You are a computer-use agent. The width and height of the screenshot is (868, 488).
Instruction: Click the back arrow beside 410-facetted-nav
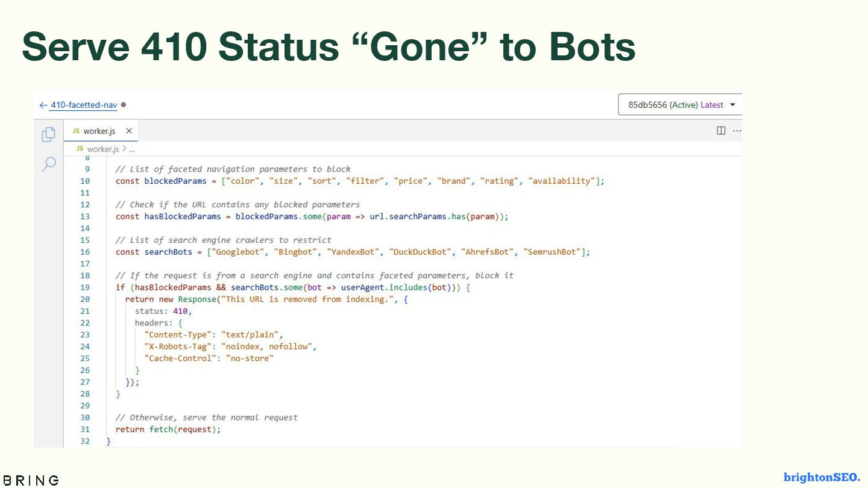(x=43, y=105)
